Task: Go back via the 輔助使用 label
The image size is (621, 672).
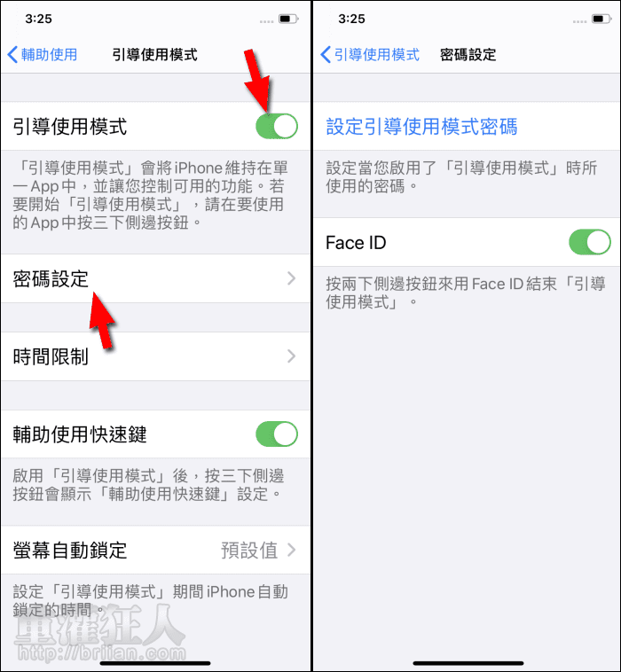Action: click(x=50, y=55)
